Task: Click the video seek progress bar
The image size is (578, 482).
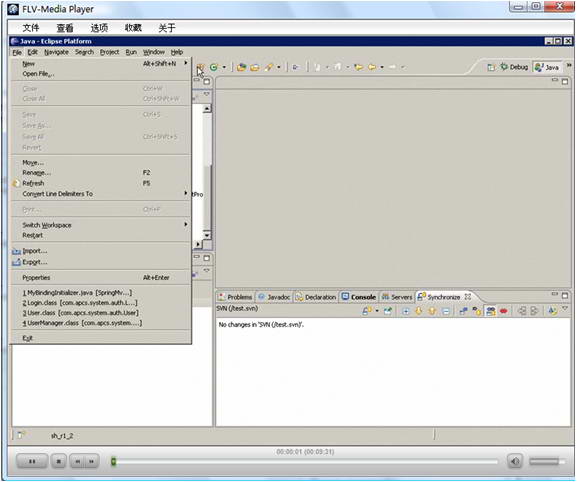Action: click(x=304, y=461)
